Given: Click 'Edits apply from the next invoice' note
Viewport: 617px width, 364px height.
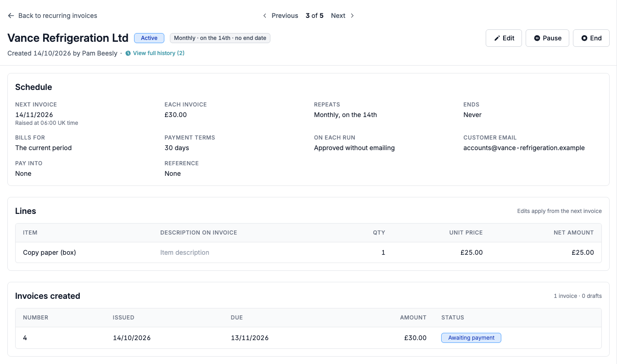Looking at the screenshot, I should [559, 211].
